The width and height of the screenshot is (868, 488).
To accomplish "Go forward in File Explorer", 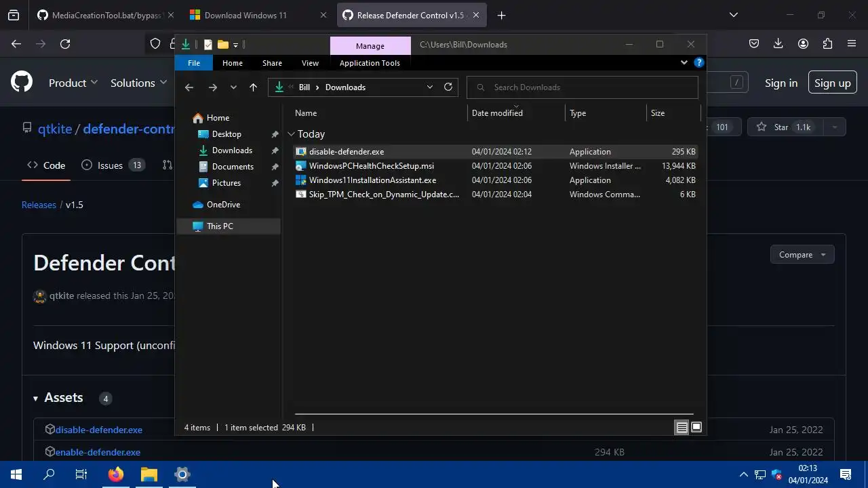I will [x=213, y=87].
